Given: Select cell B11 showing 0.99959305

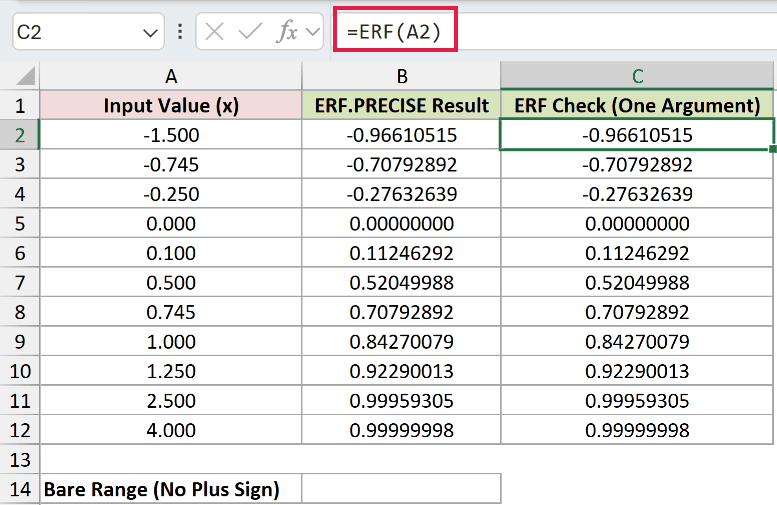Looking at the screenshot, I should tap(401, 400).
